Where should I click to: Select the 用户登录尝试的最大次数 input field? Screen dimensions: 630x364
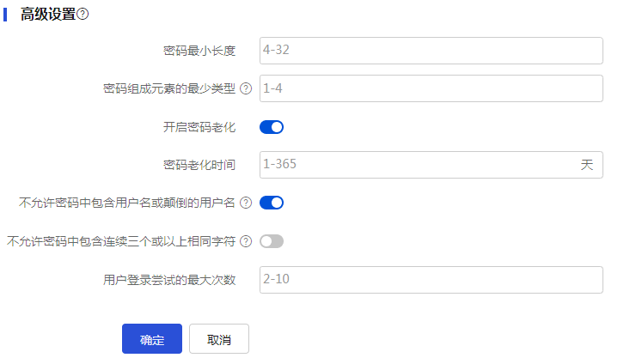[431, 280]
